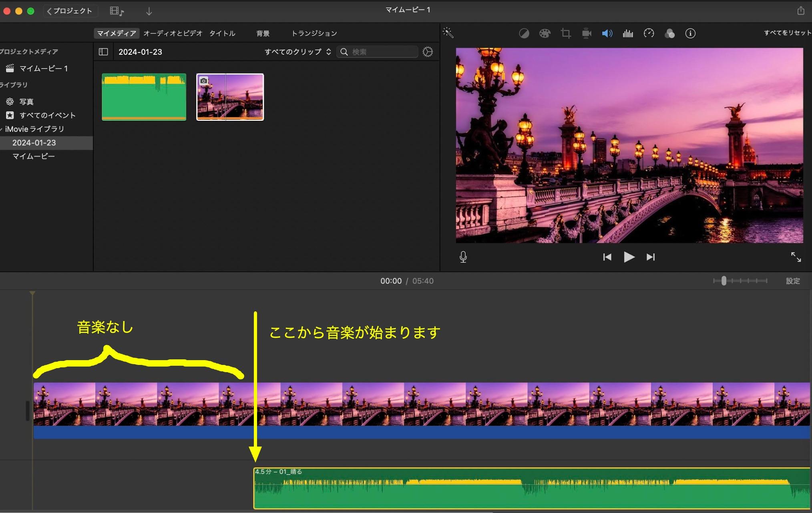Open the stabilization camera icon

click(587, 33)
